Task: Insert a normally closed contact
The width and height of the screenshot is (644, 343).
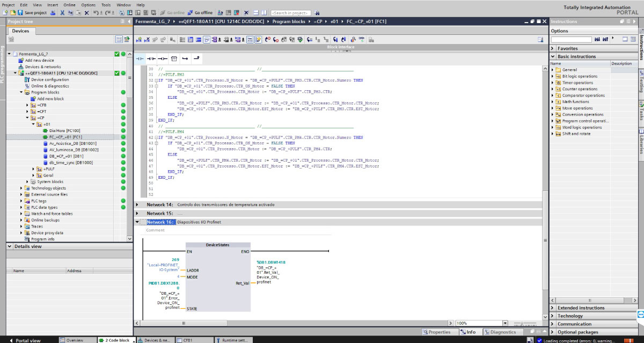Action: (x=151, y=58)
